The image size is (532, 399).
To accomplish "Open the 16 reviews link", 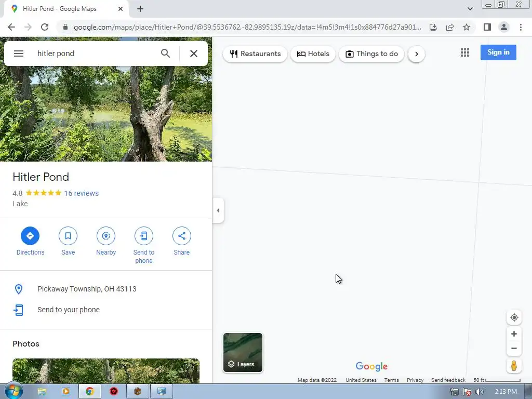I will coord(82,193).
